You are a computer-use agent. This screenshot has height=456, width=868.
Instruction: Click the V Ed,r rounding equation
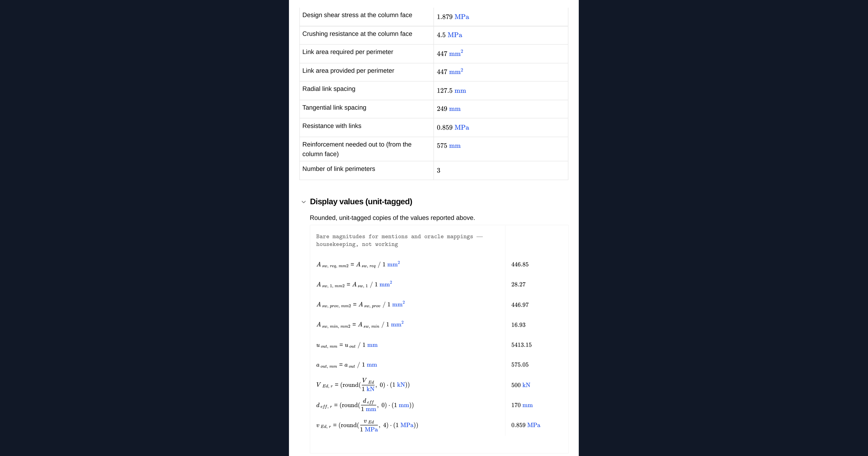click(363, 385)
